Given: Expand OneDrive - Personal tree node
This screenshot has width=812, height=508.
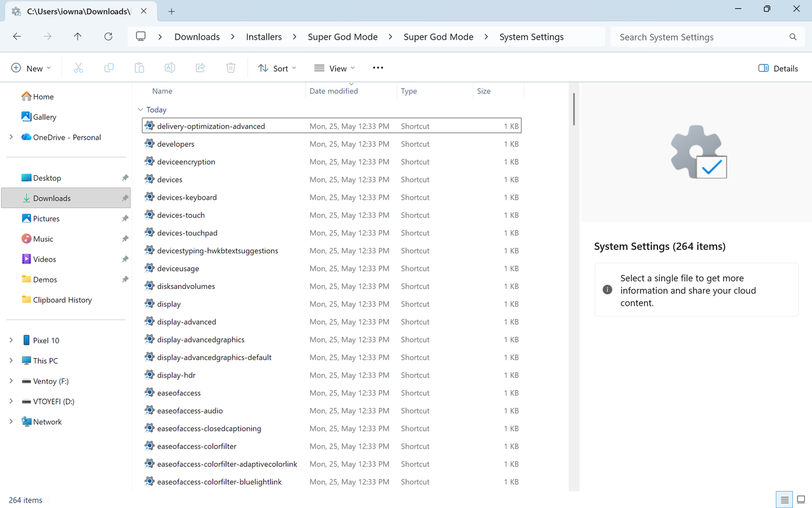Looking at the screenshot, I should (11, 137).
